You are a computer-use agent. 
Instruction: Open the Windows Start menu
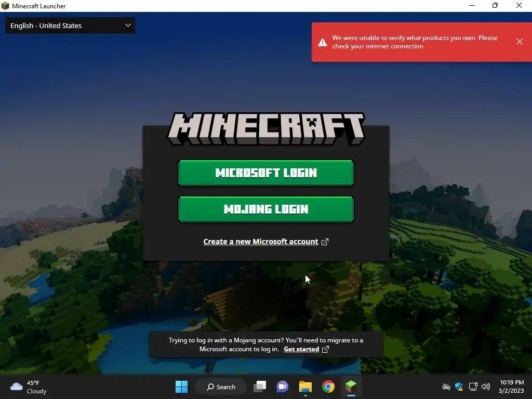click(181, 387)
